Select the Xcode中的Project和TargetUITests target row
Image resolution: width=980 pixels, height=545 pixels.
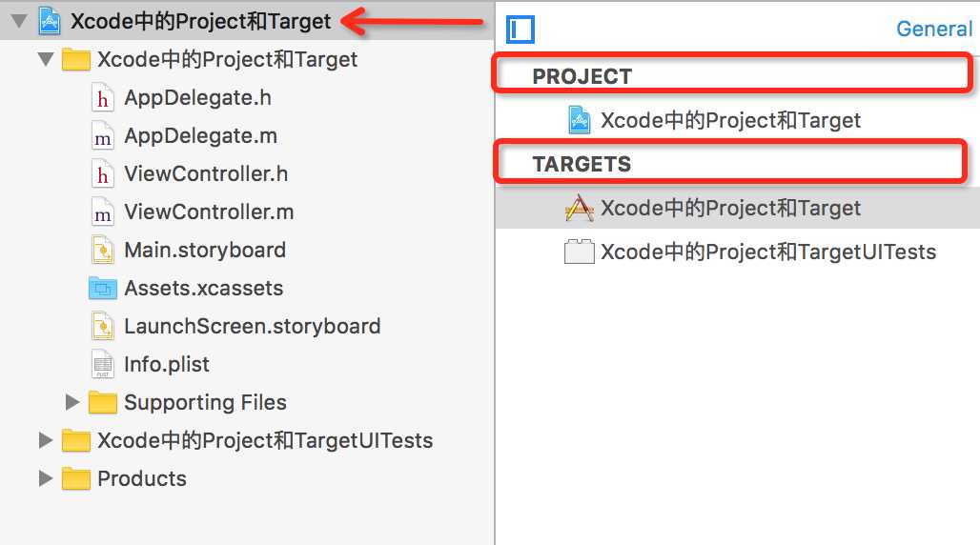[738, 252]
